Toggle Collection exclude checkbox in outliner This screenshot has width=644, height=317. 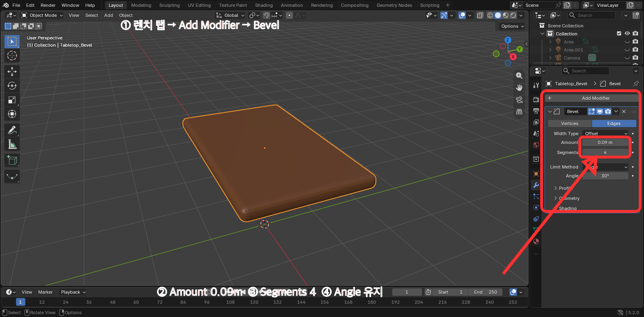click(619, 33)
